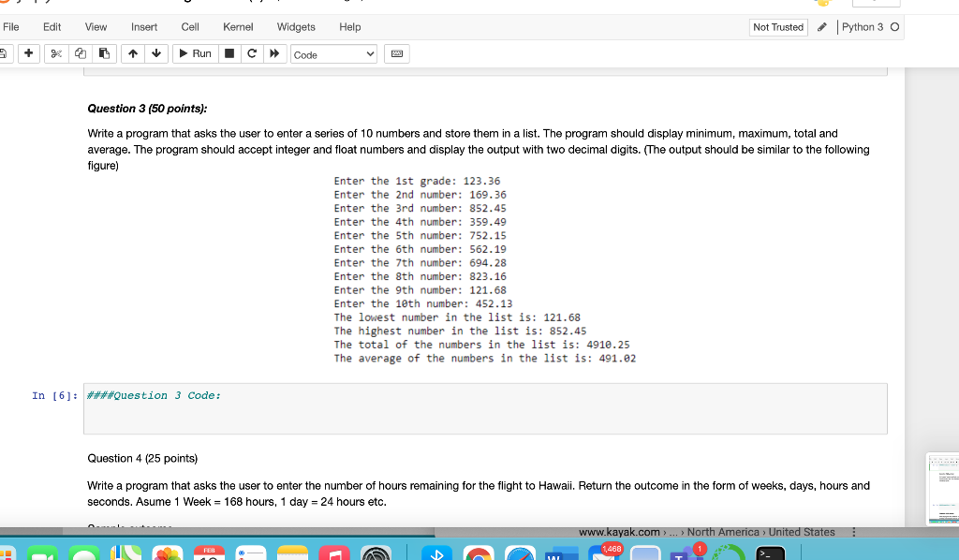Run the selected cell

(195, 53)
